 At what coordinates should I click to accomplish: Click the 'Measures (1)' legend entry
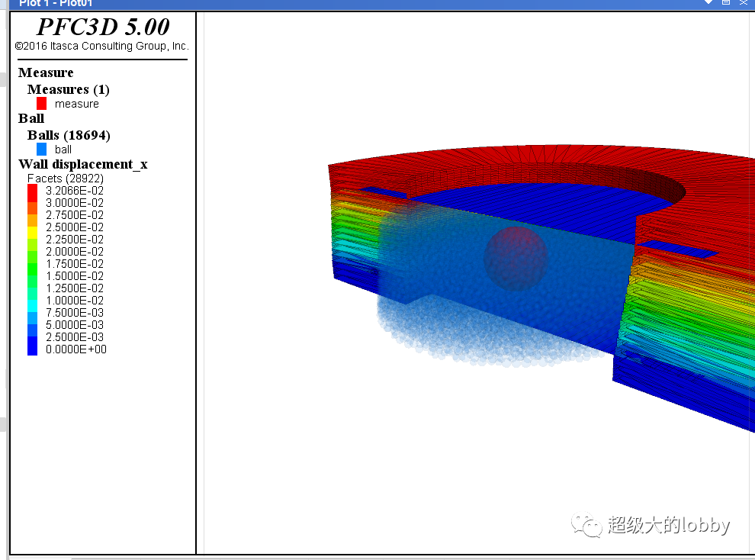69,89
